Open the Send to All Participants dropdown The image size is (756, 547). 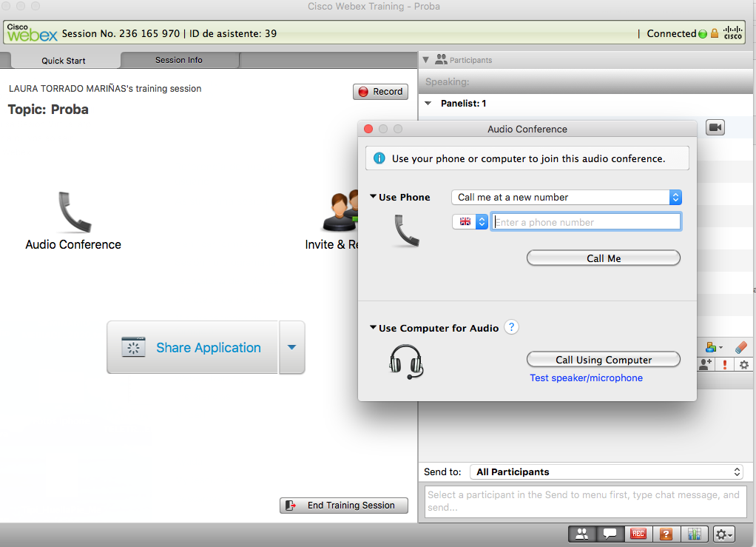click(607, 472)
